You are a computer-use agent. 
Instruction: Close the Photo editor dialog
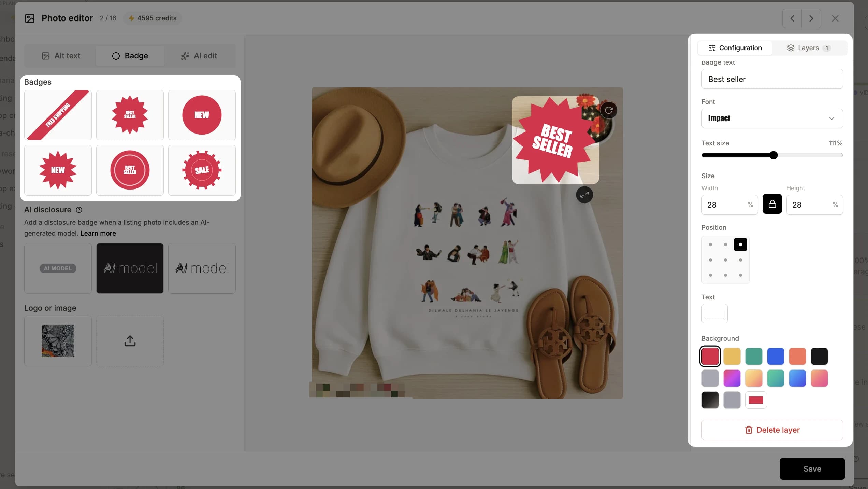click(x=835, y=18)
